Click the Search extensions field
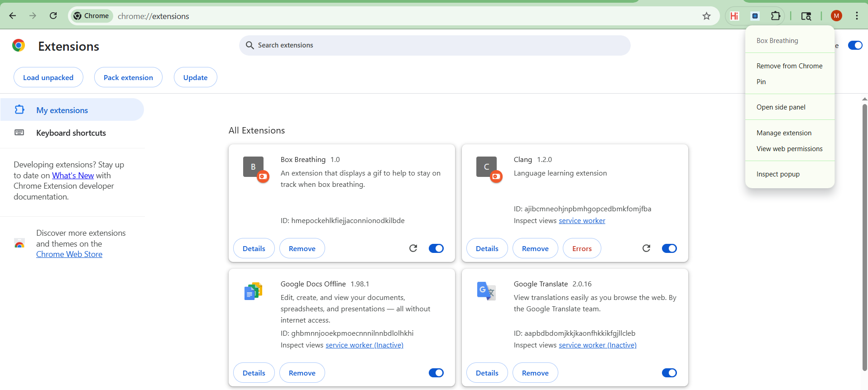This screenshot has height=390, width=868. pyautogui.click(x=435, y=45)
